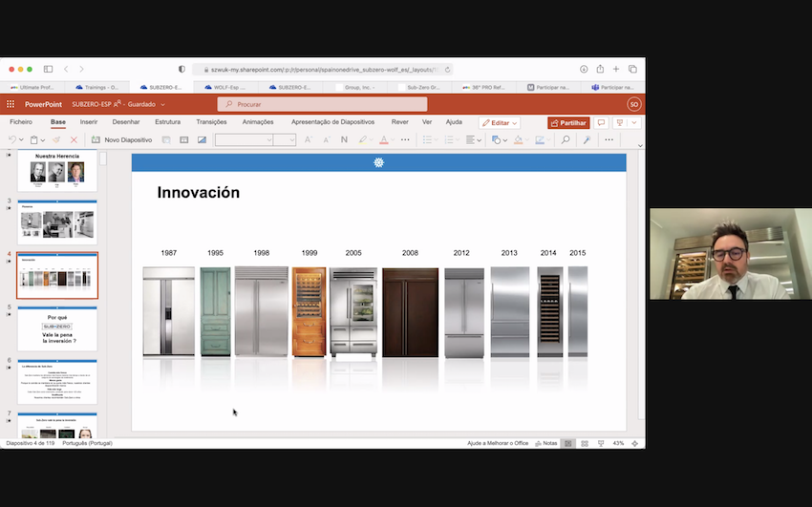Expand the alignment dropdown arrow
The width and height of the screenshot is (812, 507).
(x=479, y=140)
